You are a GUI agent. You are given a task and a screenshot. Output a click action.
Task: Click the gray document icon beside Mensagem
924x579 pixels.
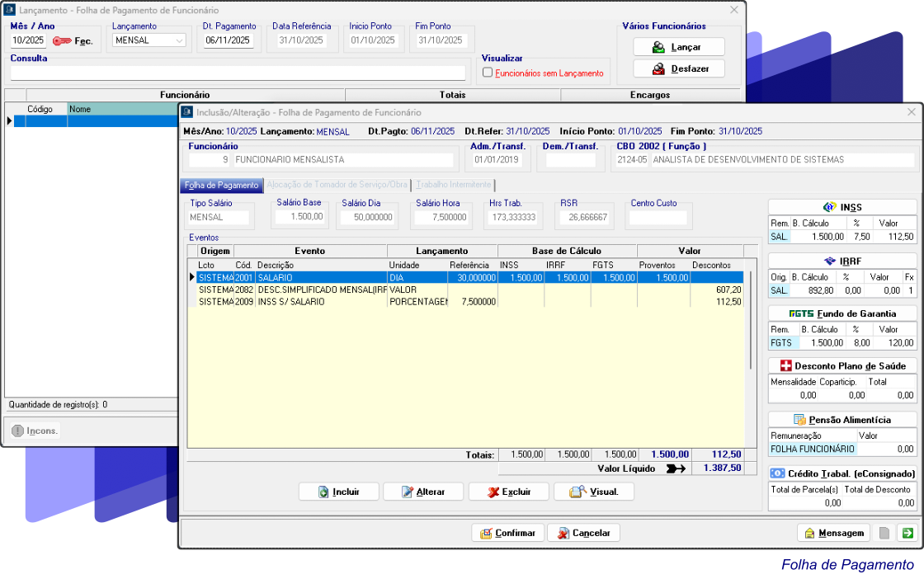coord(884,533)
